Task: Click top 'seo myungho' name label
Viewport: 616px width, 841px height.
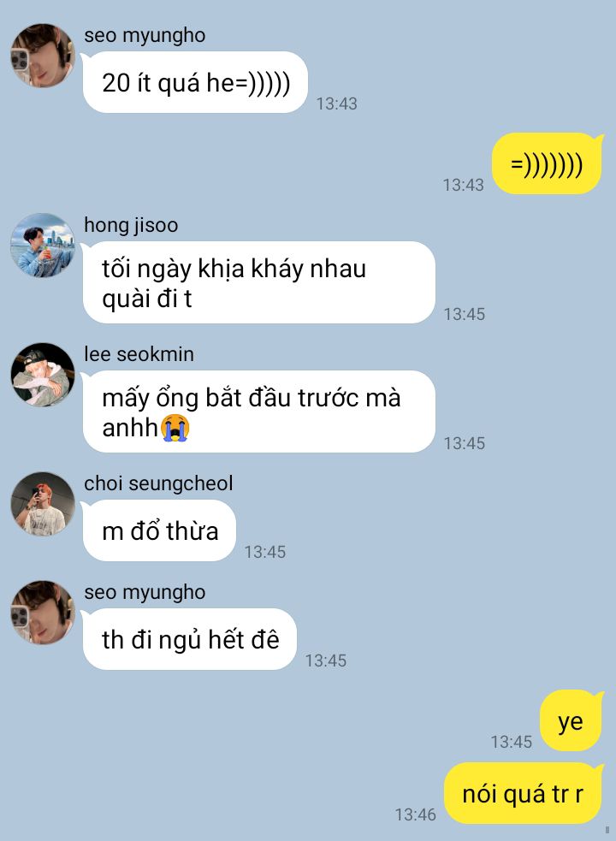Action: pos(145,35)
